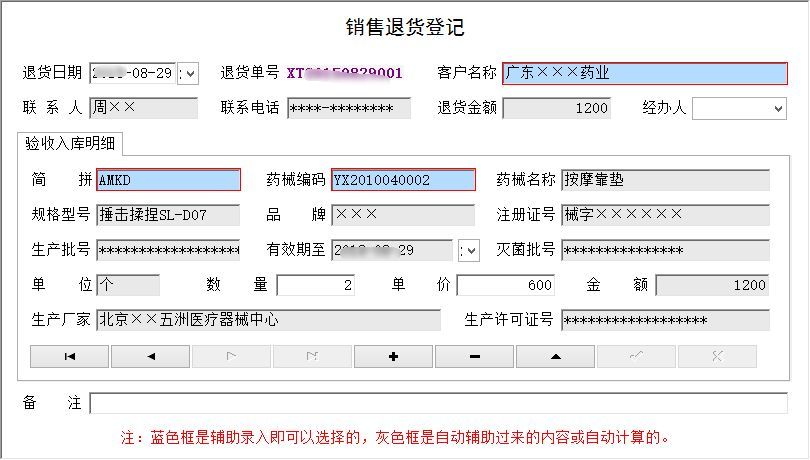
Task: Click the 数量 quantity field
Action: click(316, 285)
